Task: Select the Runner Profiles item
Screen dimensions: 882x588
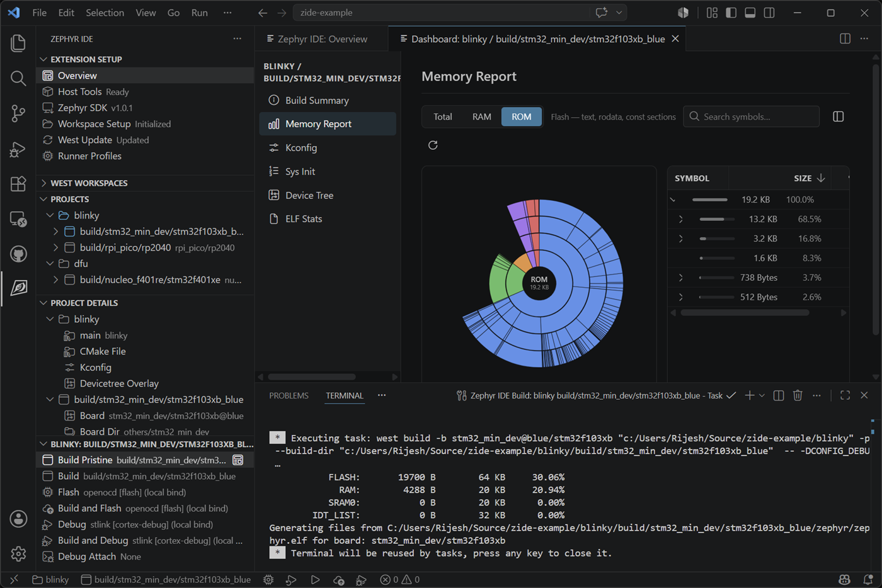Action: pyautogui.click(x=145, y=156)
